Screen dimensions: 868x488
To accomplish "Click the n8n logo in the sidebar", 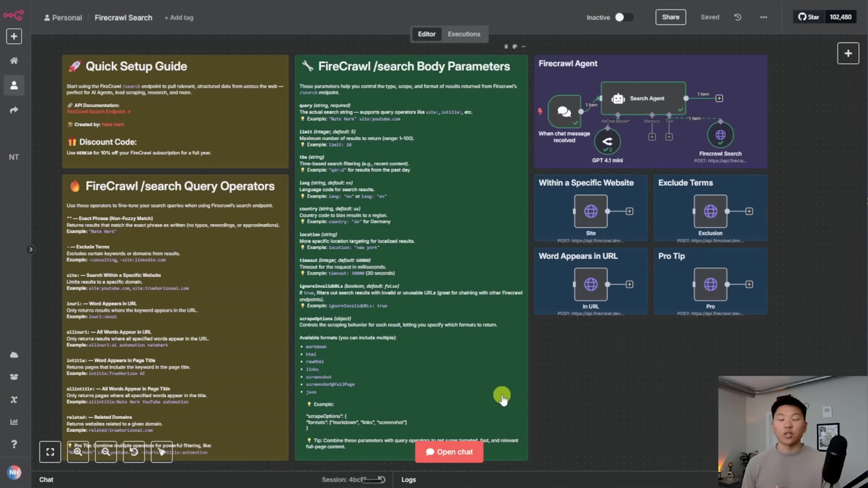I will tap(14, 14).
